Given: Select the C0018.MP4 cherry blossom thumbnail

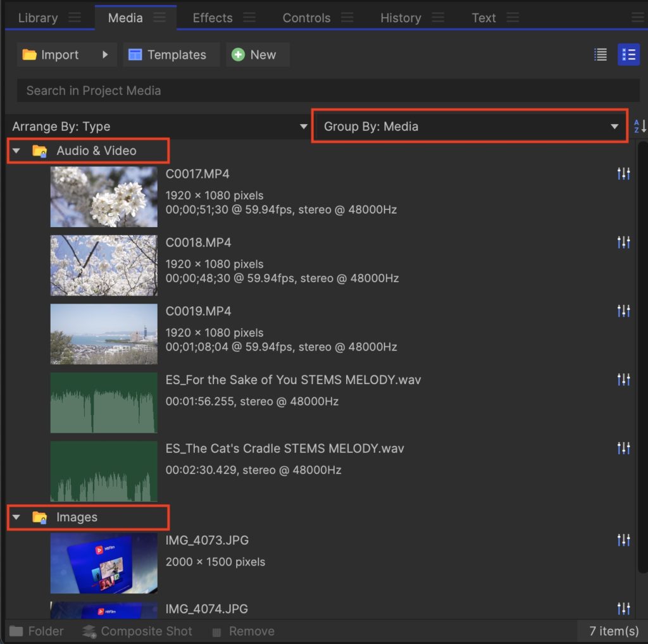Looking at the screenshot, I should [104, 265].
